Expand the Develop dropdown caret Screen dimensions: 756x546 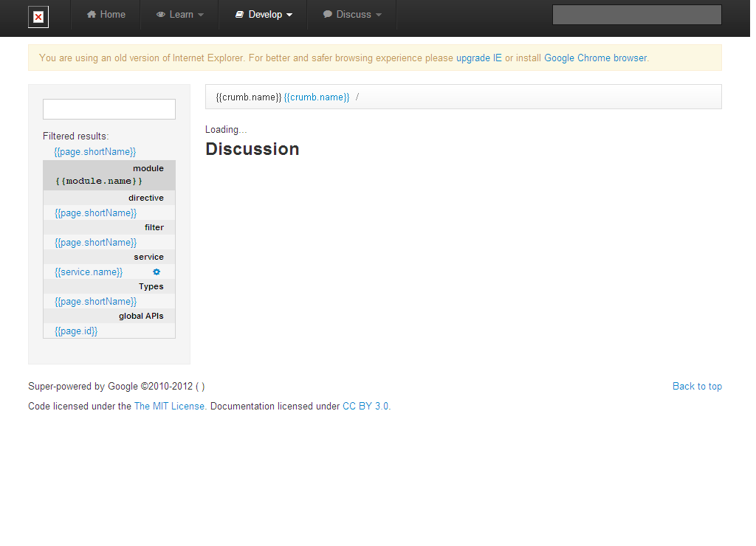(289, 15)
